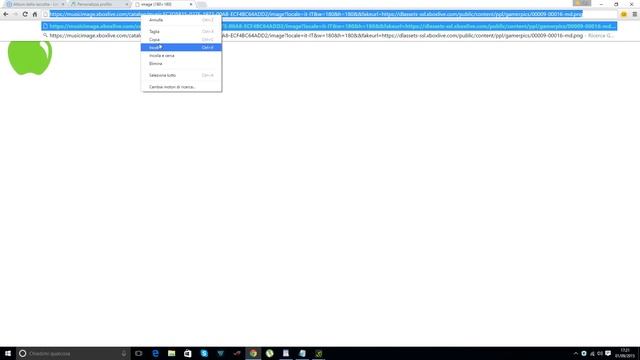Select the highlighted Incolla menu entry

181,47
